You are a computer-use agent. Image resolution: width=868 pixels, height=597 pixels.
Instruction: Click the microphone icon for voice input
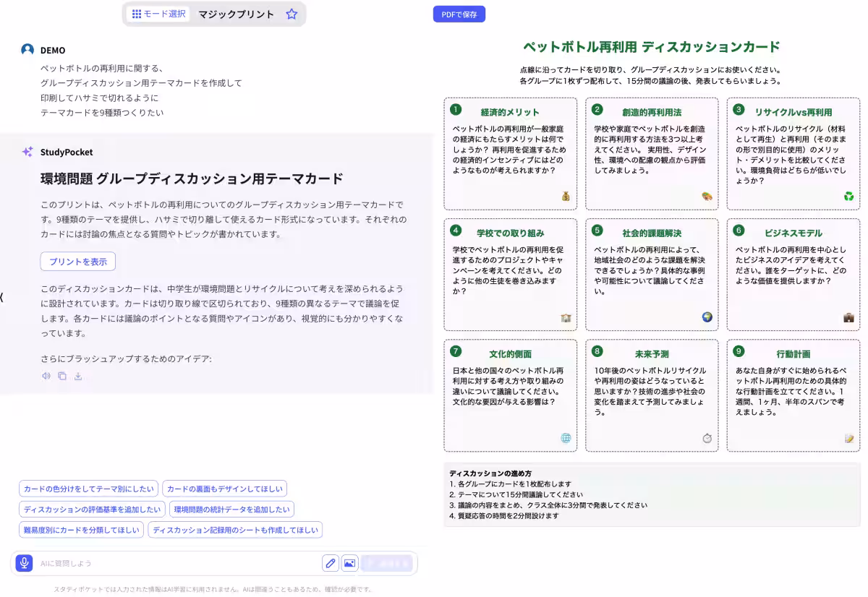24,563
